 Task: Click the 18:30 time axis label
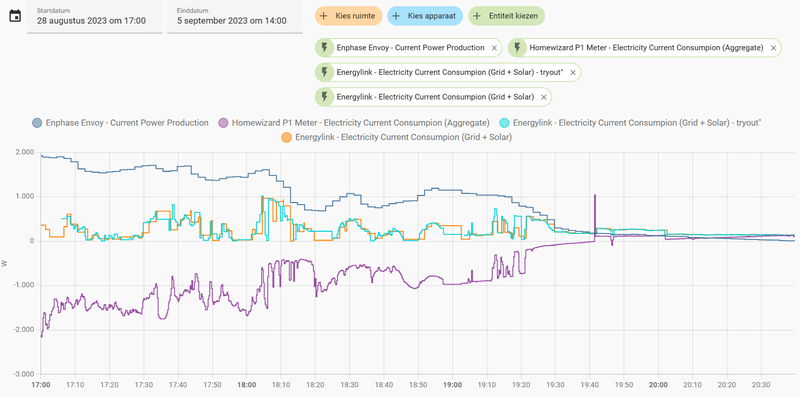349,385
